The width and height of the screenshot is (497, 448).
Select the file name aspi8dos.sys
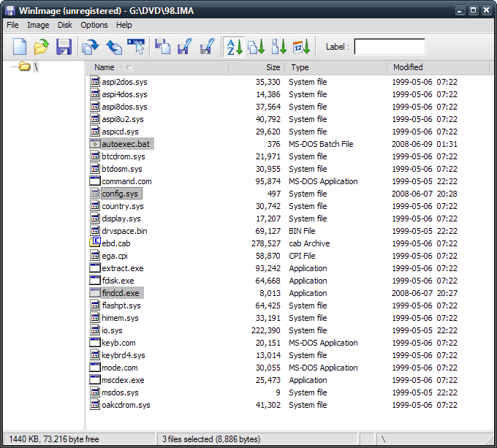(124, 107)
